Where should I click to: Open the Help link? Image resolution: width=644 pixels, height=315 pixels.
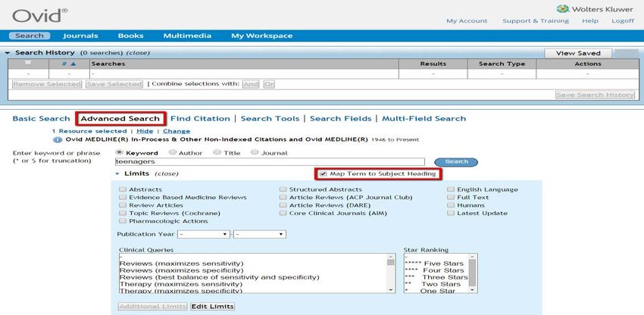590,21
